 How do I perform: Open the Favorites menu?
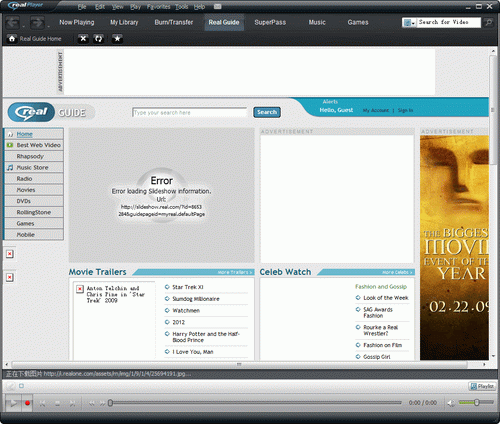coord(159,7)
